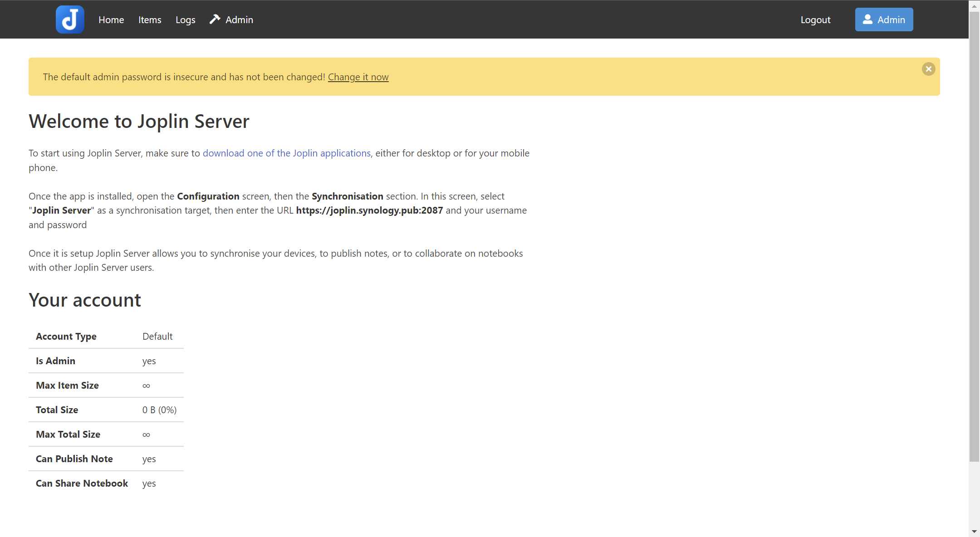Screen dimensions: 980x537
Task: Open the Admin menu with hammer icon
Action: tap(231, 20)
